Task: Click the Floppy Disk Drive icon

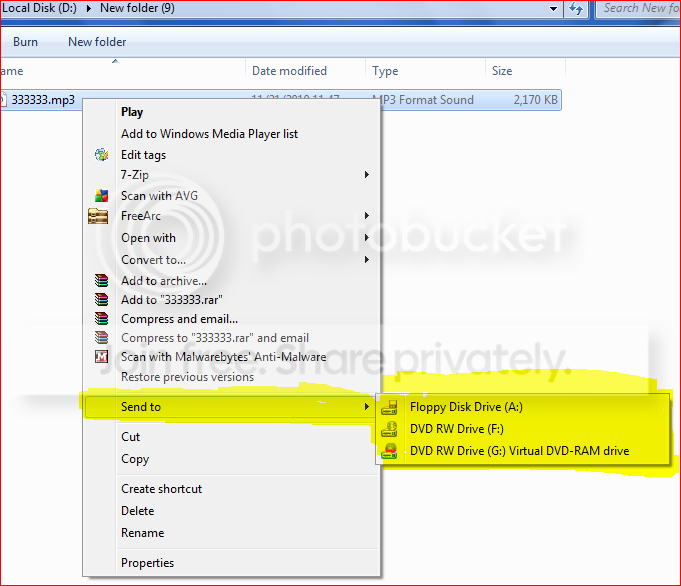Action: [x=389, y=407]
